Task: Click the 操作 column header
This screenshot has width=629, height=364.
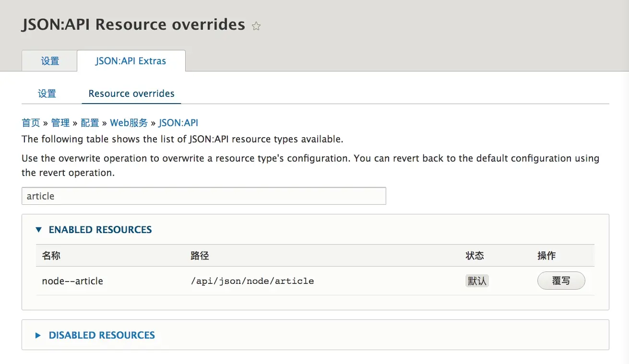Action: [546, 256]
